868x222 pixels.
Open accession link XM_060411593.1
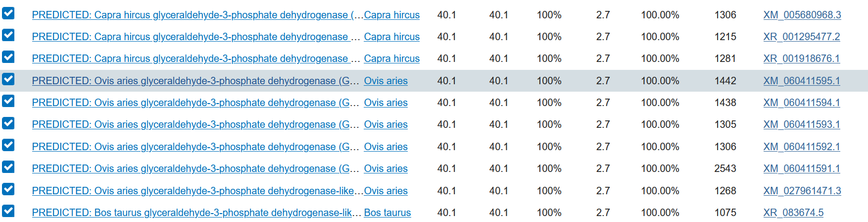pos(802,124)
